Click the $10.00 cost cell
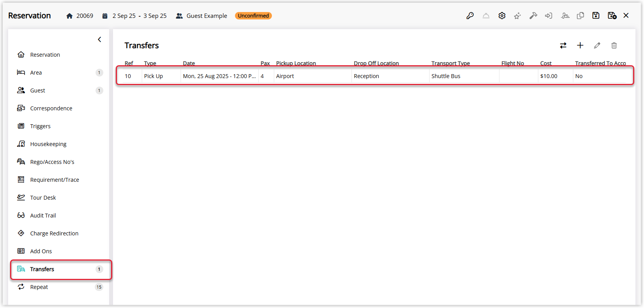The height and width of the screenshot is (308, 644). click(x=555, y=76)
